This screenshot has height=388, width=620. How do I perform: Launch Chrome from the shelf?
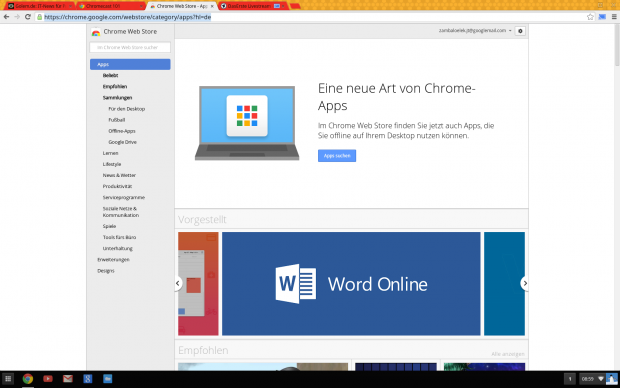pyautogui.click(x=28, y=379)
